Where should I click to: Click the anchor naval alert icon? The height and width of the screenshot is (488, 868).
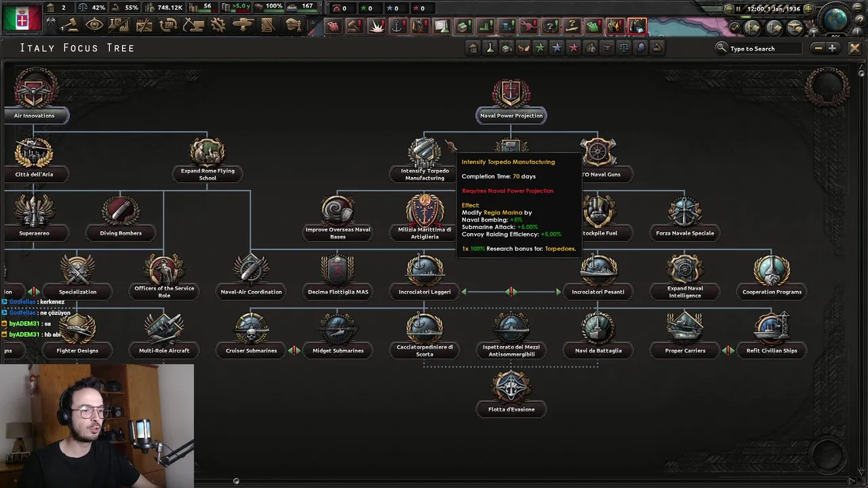pyautogui.click(x=398, y=26)
